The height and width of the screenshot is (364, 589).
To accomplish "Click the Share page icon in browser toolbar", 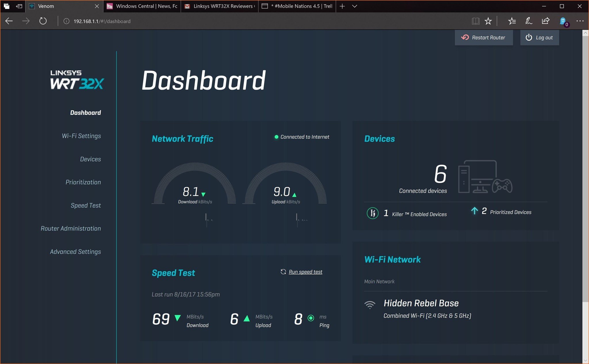I will [545, 21].
